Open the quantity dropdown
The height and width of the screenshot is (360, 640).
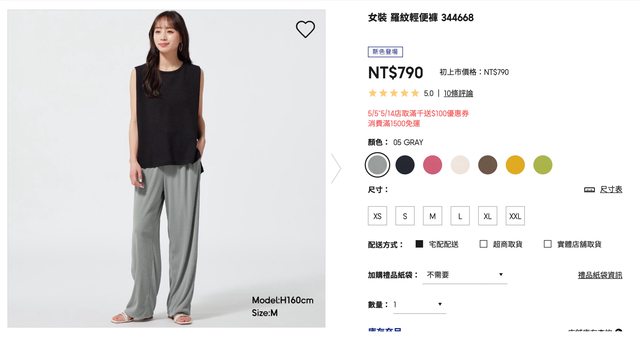coord(419,304)
